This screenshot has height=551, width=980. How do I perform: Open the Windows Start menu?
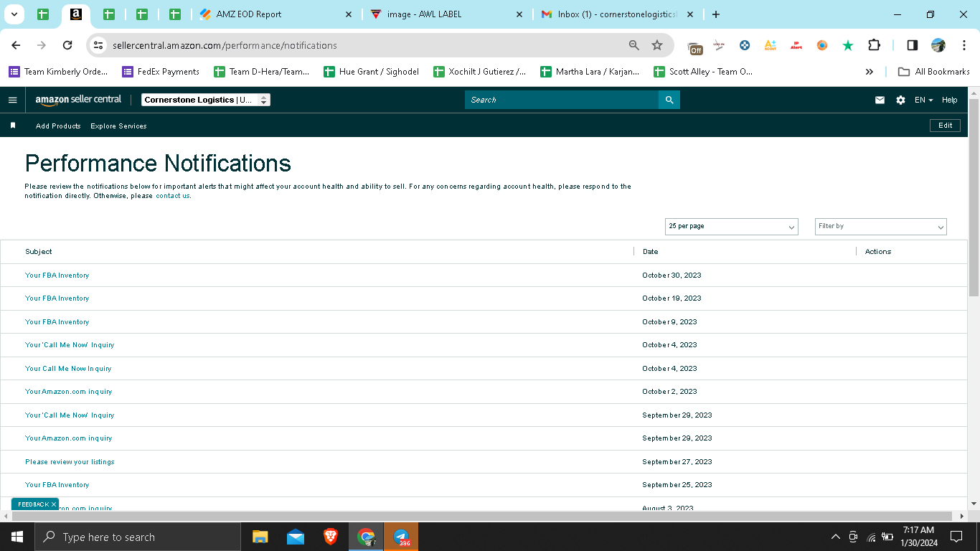[17, 537]
